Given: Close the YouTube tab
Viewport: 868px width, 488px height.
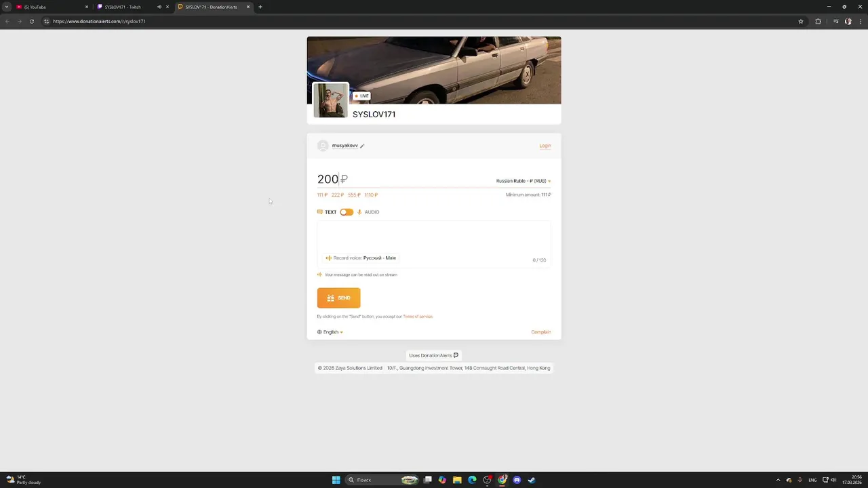Looking at the screenshot, I should tap(87, 7).
